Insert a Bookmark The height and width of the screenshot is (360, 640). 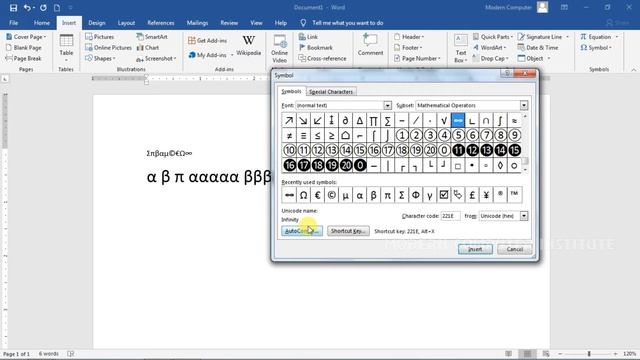click(x=316, y=48)
